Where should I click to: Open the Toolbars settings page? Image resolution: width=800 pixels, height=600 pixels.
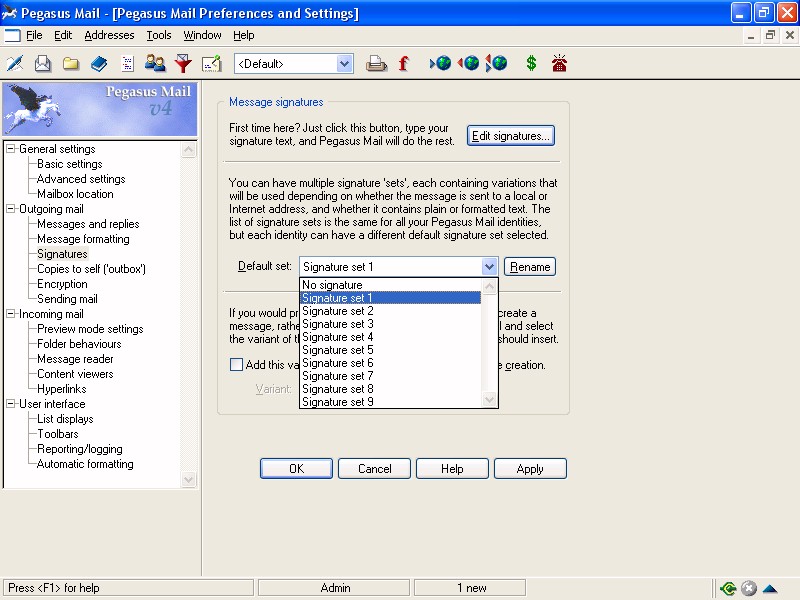(58, 434)
